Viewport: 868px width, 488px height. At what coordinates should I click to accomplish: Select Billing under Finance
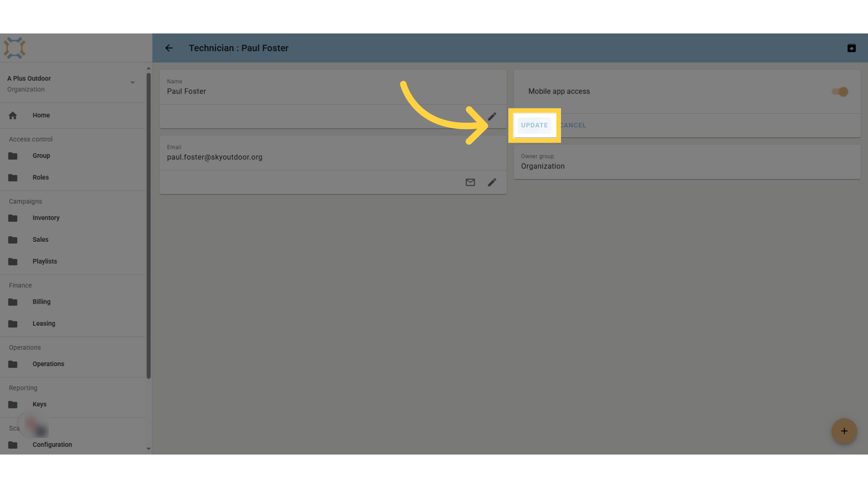[x=42, y=302]
